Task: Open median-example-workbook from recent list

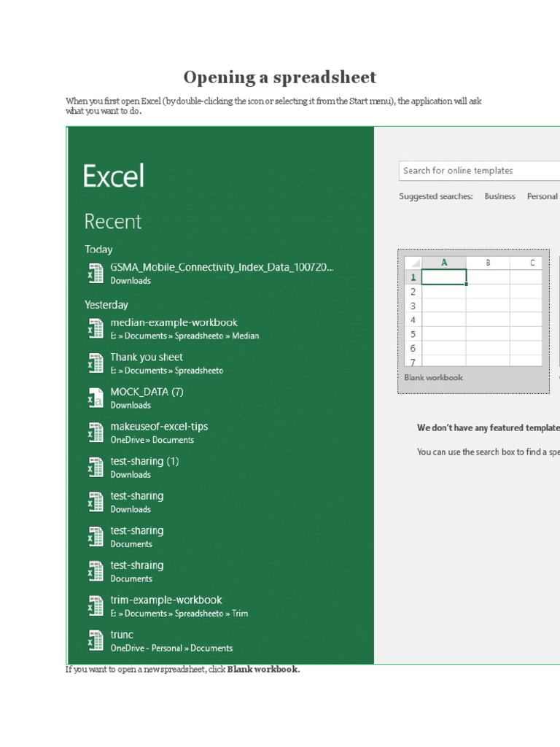Action: [x=174, y=329]
